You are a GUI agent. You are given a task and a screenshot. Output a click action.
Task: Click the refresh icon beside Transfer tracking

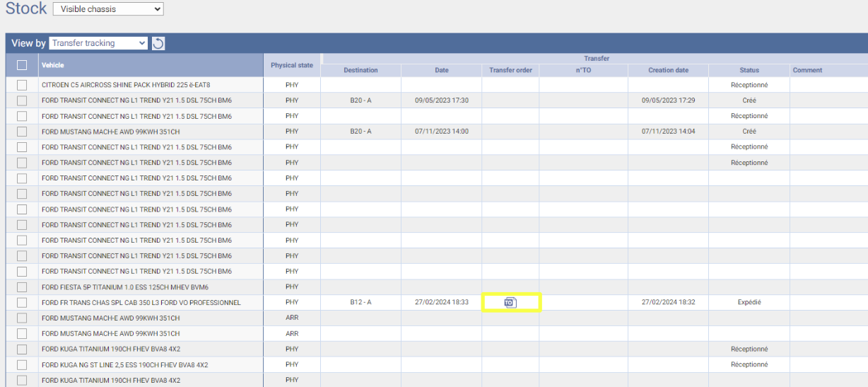tap(158, 44)
